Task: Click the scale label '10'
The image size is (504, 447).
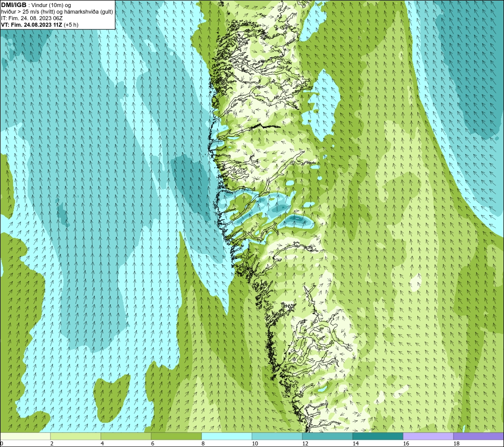Action: 255,444
